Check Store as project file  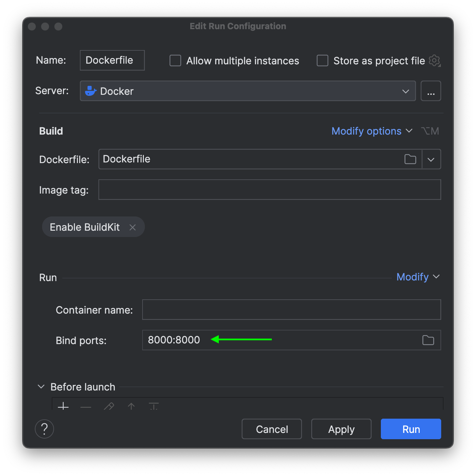coord(323,61)
